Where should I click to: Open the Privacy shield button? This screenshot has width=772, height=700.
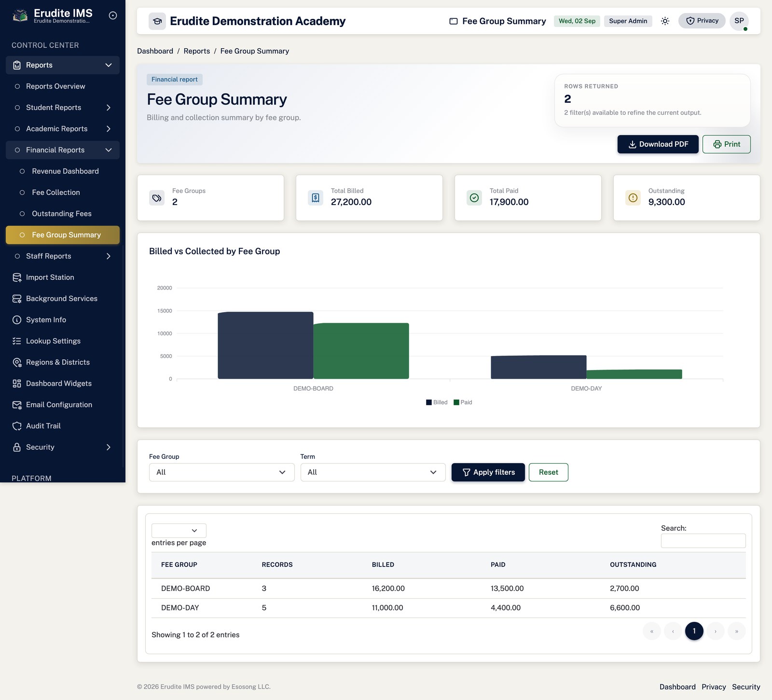[702, 21]
